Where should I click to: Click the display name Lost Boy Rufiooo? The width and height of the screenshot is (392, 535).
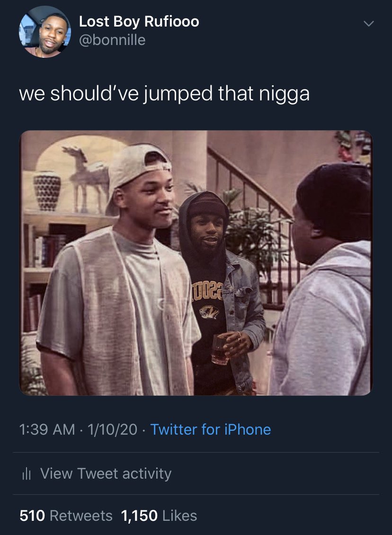tap(139, 21)
